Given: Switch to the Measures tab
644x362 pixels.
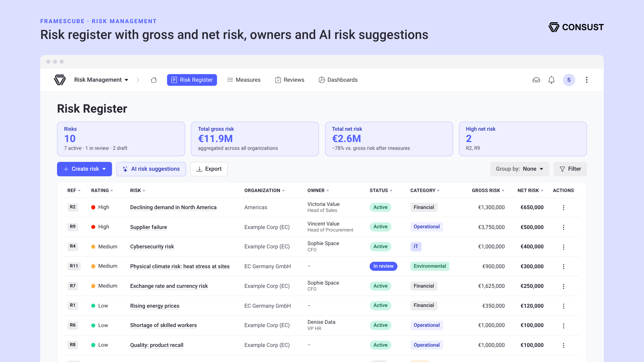Looking at the screenshot, I should point(244,80).
